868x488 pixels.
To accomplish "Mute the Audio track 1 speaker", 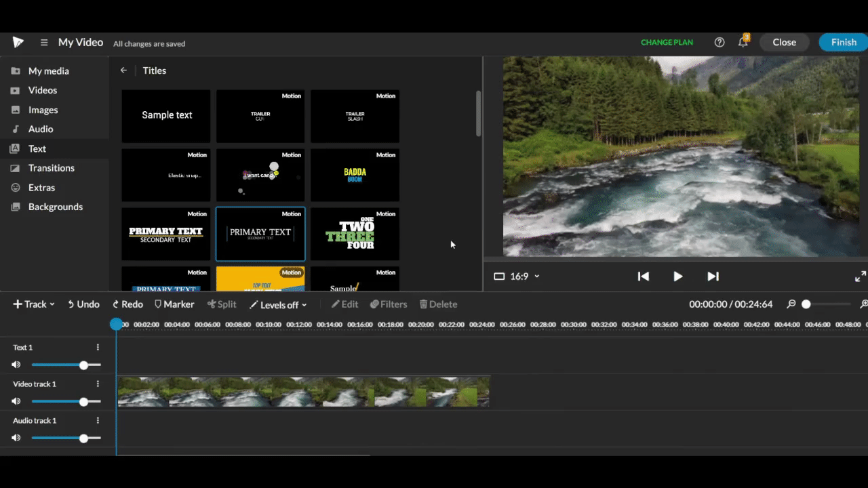I will point(16,438).
